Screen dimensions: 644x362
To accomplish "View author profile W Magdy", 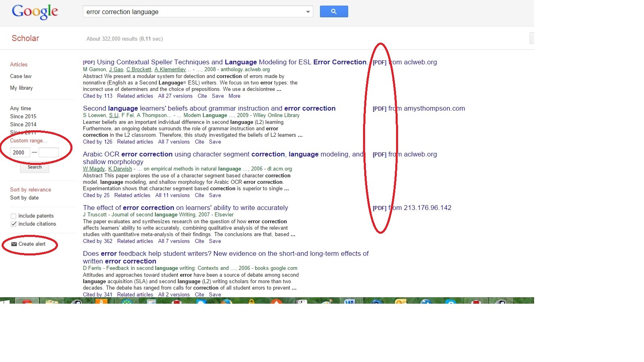I will (x=94, y=169).
